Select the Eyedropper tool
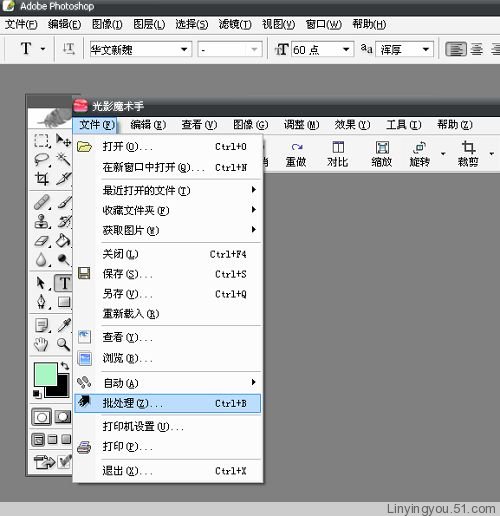The height and width of the screenshot is (516, 500). pos(64,325)
